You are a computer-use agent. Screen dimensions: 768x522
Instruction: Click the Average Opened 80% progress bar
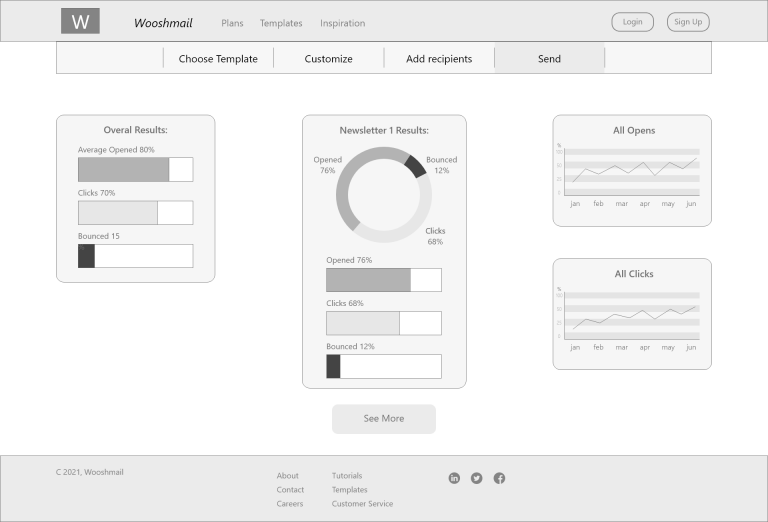click(136, 169)
